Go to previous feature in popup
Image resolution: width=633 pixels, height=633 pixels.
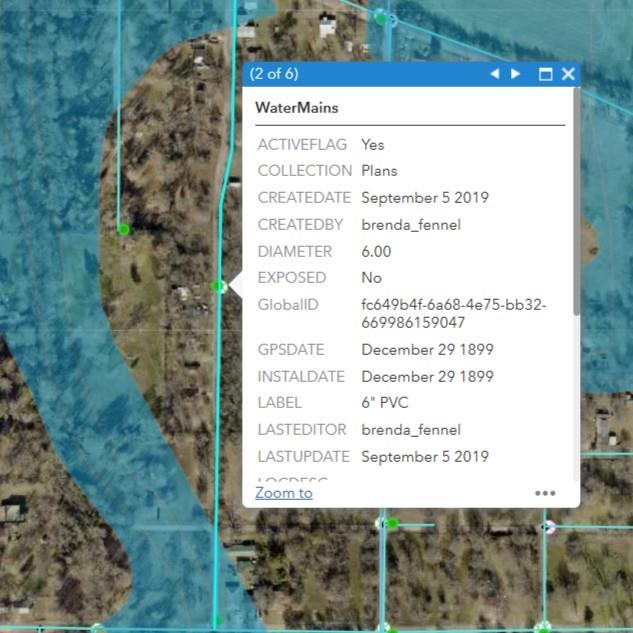(x=494, y=74)
